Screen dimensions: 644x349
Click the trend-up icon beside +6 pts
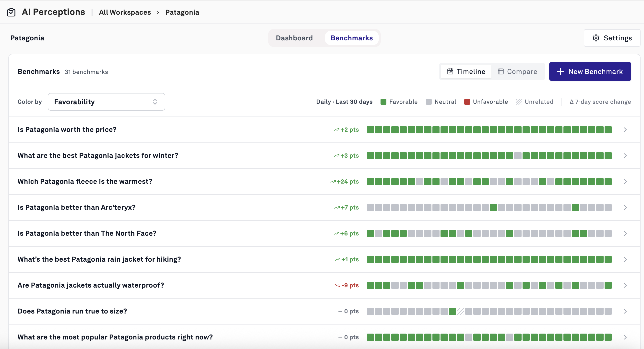336,234
